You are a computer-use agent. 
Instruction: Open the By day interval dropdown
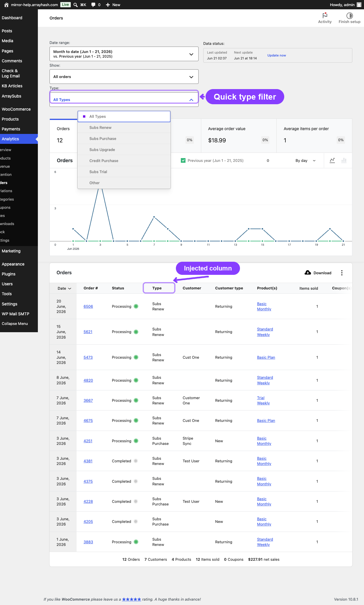tap(305, 160)
